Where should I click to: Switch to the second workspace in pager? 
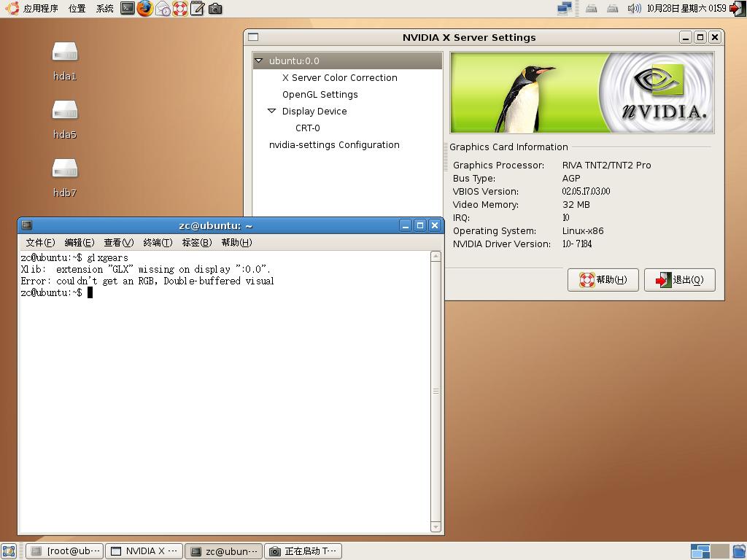click(x=720, y=551)
